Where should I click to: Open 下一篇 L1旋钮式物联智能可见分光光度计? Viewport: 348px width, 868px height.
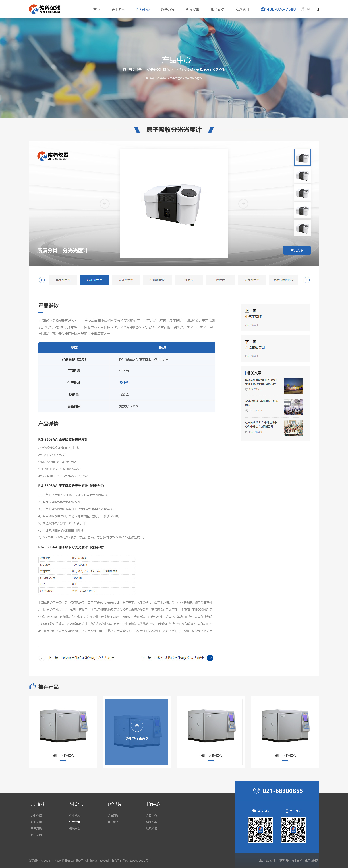point(172,658)
